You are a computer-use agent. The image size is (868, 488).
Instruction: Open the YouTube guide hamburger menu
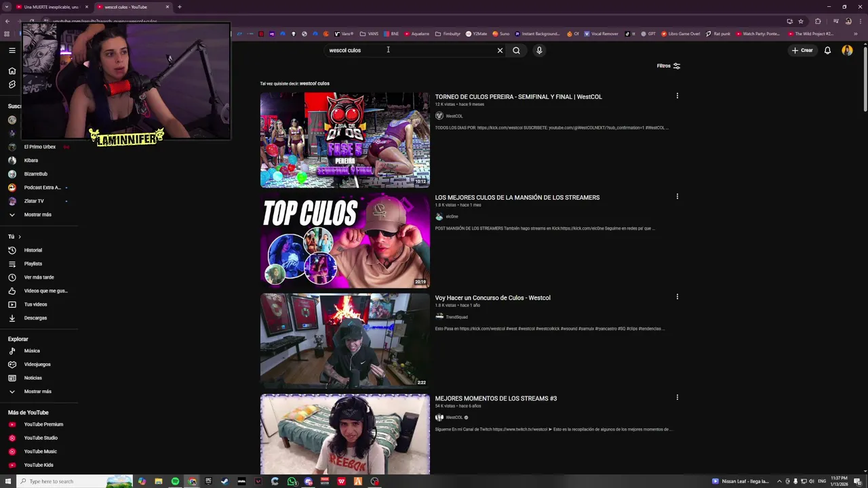point(12,50)
